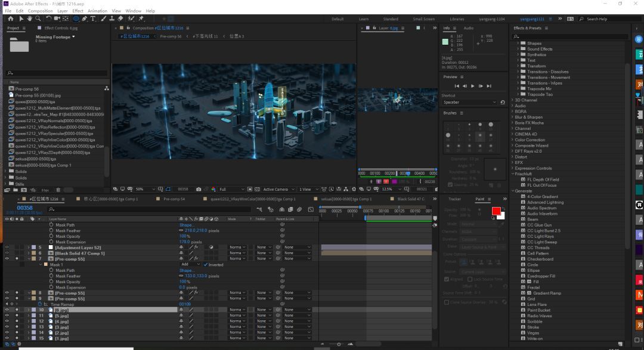Click the Hide Shy Layers timeline icon
Screen dimensions: 644x350
click(x=281, y=209)
